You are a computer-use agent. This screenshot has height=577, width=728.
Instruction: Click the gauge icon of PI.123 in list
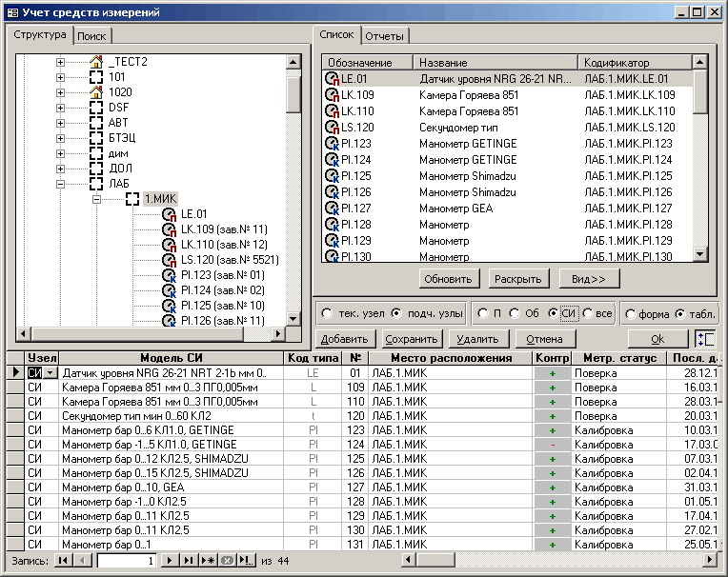[x=332, y=143]
